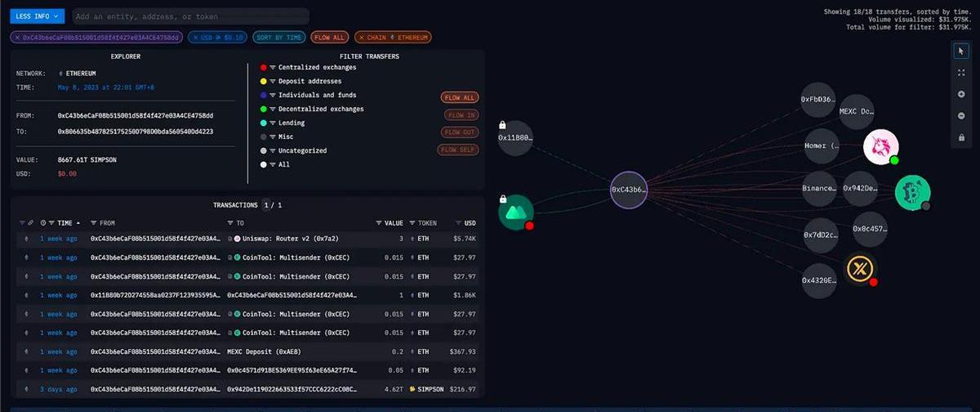The width and height of the screenshot is (980, 412).
Task: Click the green Decentralized exchanges color dot
Action: click(263, 109)
